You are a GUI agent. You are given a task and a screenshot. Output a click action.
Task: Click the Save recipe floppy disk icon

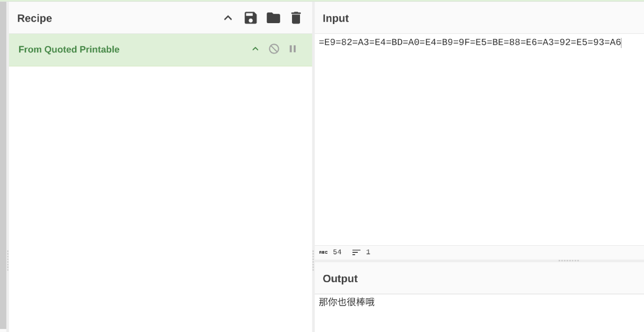coord(251,18)
